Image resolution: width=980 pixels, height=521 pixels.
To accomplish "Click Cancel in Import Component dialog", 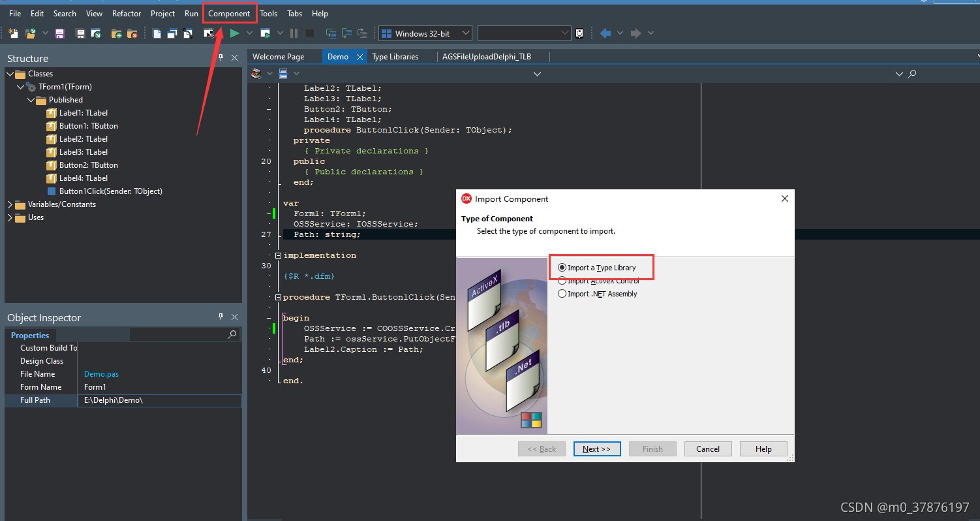I will tap(708, 449).
